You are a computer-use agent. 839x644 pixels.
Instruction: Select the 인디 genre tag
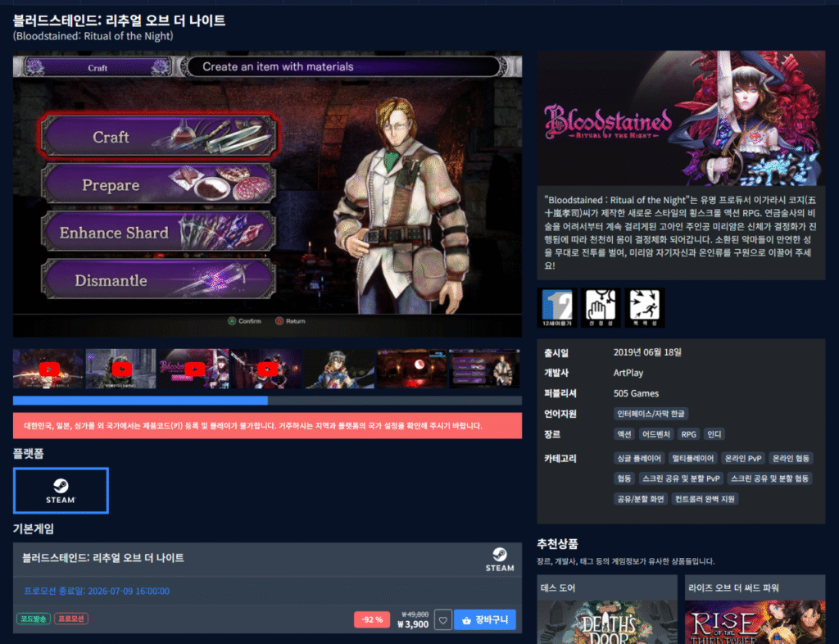click(714, 434)
